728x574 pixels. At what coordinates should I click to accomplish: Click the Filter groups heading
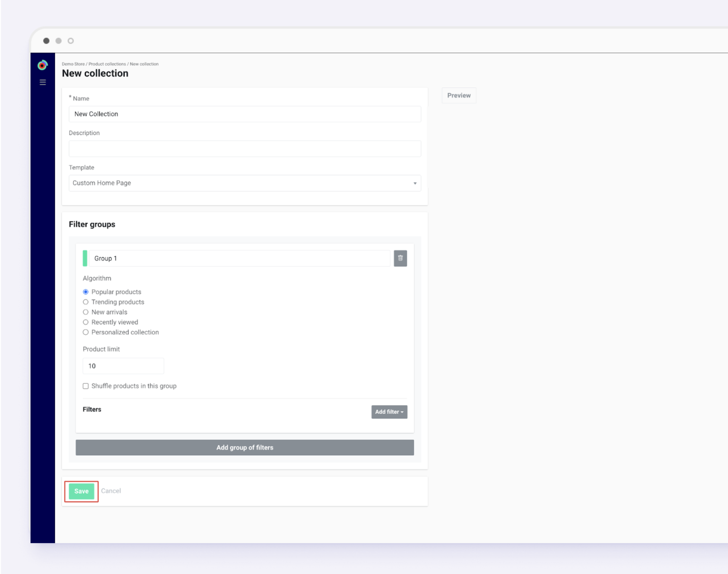92,224
